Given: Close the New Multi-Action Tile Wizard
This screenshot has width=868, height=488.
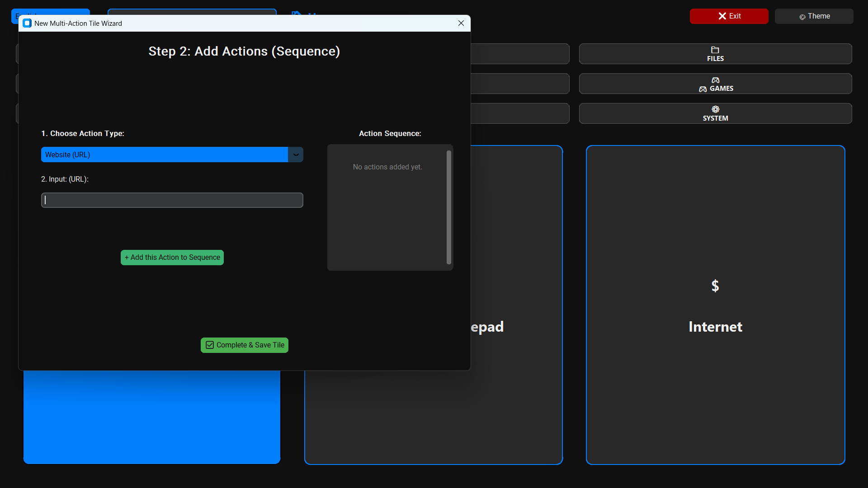Looking at the screenshot, I should pyautogui.click(x=461, y=23).
